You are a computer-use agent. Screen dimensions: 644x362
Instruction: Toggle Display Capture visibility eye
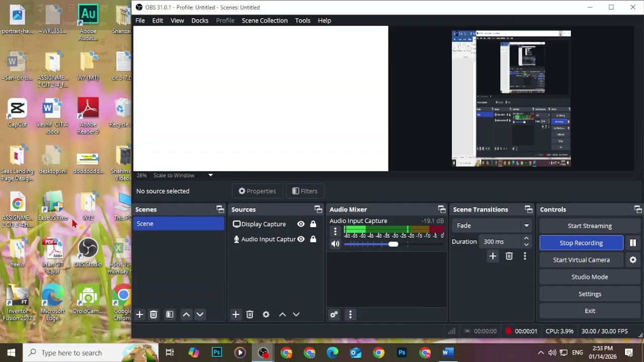301,224
